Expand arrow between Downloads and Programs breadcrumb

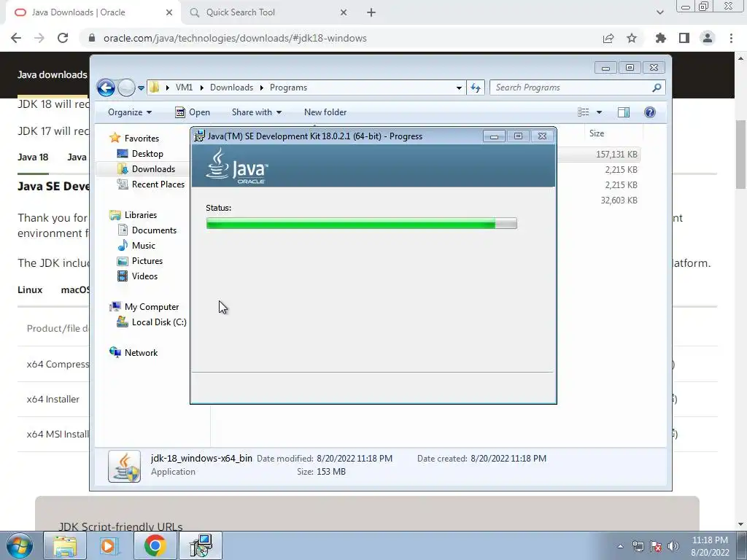tap(262, 87)
